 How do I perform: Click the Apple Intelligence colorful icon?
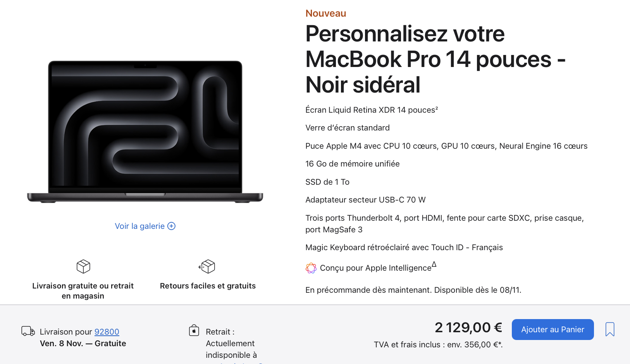311,268
